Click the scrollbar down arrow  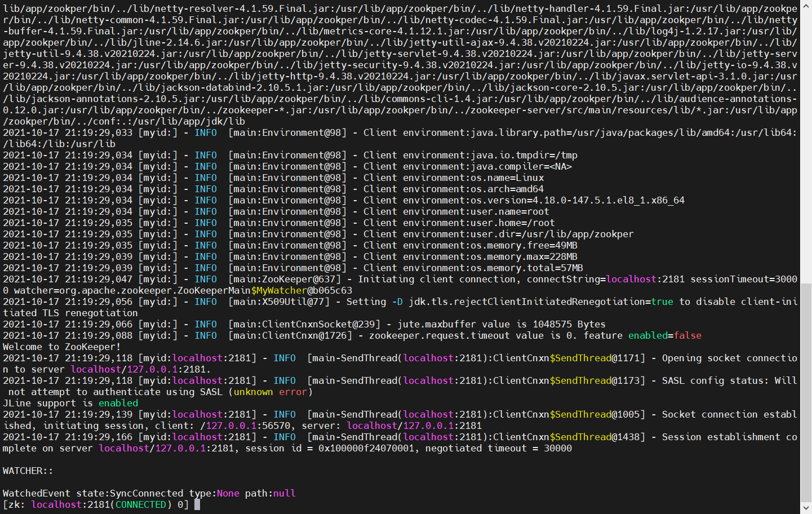[806, 508]
